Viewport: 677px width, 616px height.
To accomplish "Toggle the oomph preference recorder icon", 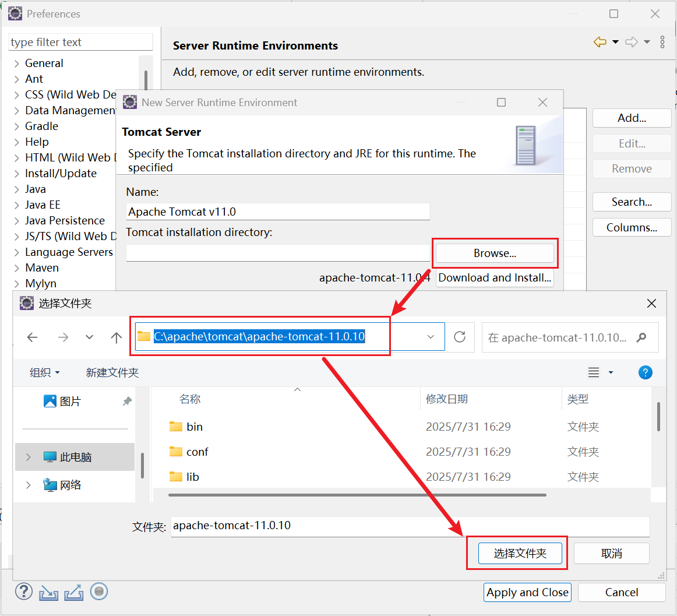I will click(99, 592).
